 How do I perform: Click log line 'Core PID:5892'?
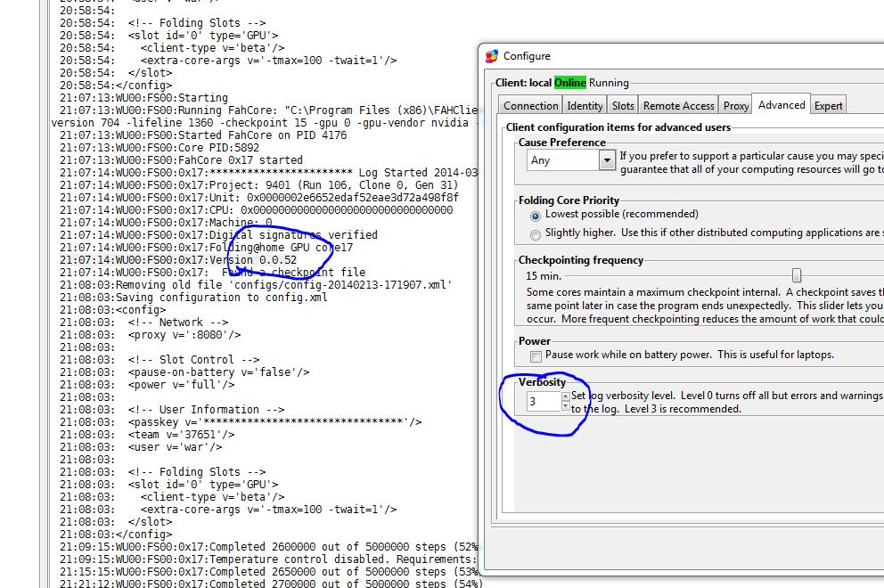click(160, 148)
